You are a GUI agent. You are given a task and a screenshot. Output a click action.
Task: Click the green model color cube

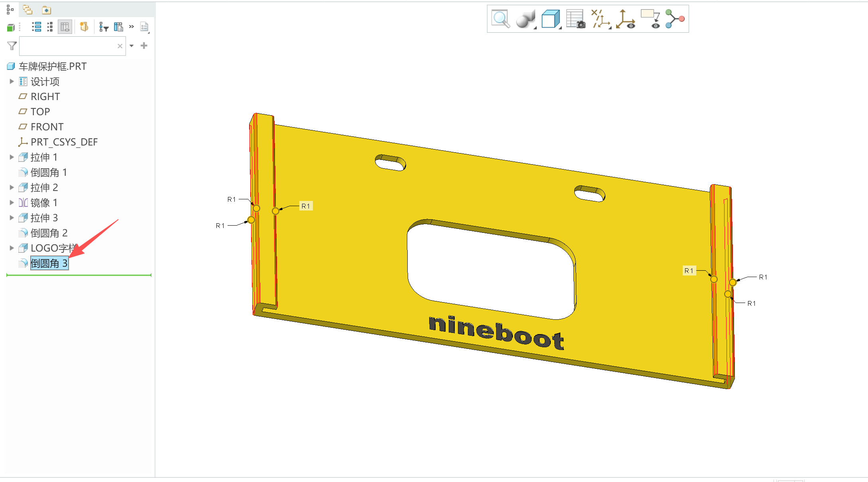pos(11,28)
